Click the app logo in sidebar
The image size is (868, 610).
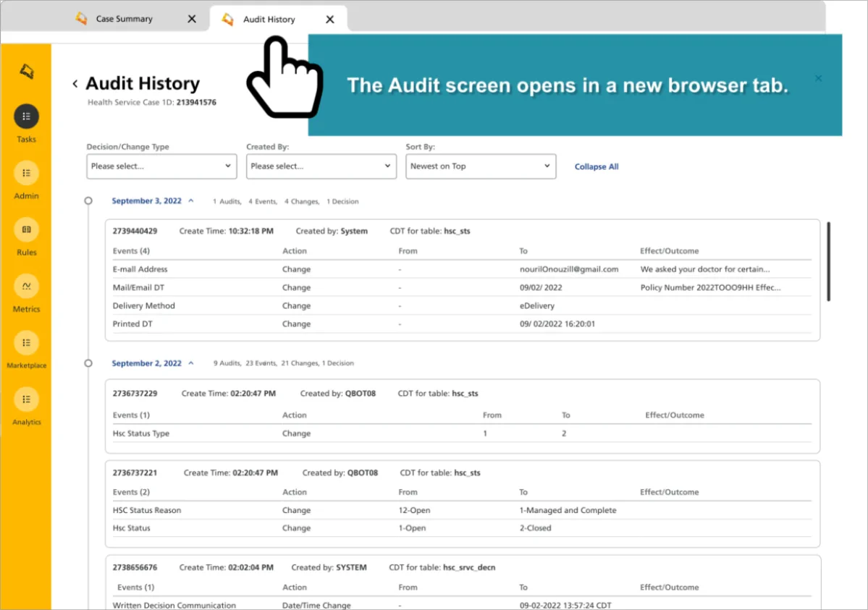click(x=27, y=71)
